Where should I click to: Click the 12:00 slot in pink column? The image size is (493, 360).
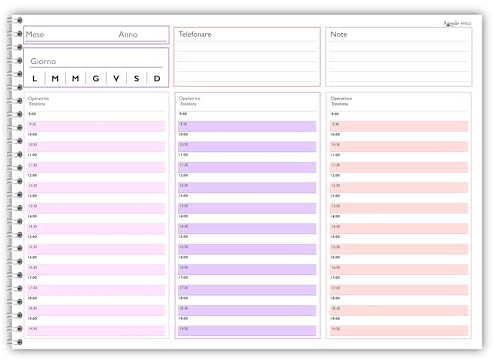[96, 177]
